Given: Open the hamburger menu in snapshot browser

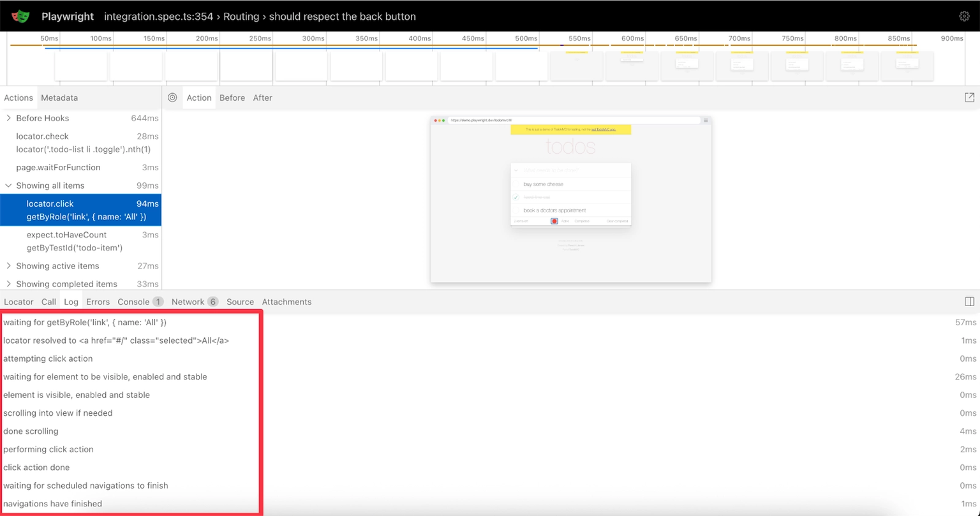Looking at the screenshot, I should [706, 120].
